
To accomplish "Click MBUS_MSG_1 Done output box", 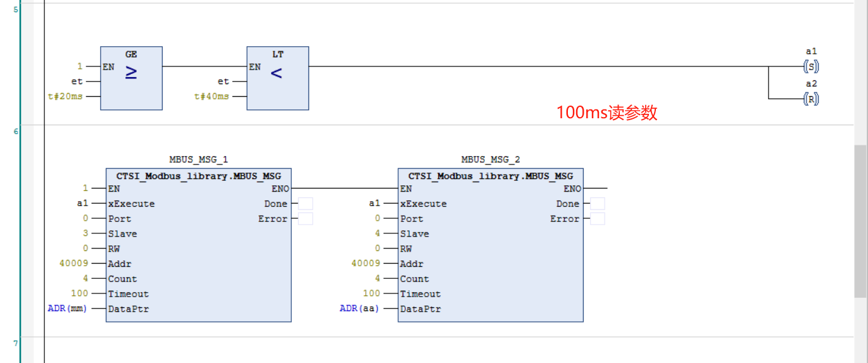I will point(305,204).
